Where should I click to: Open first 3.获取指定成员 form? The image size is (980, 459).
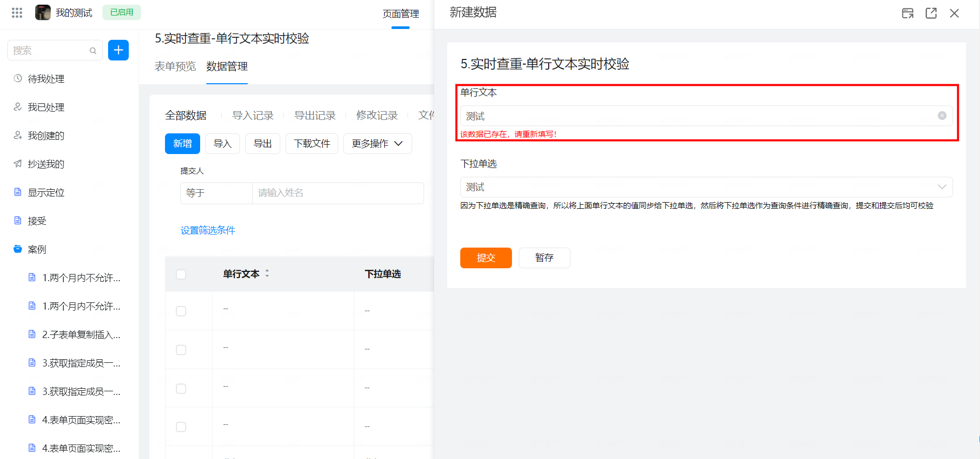pyautogui.click(x=81, y=363)
